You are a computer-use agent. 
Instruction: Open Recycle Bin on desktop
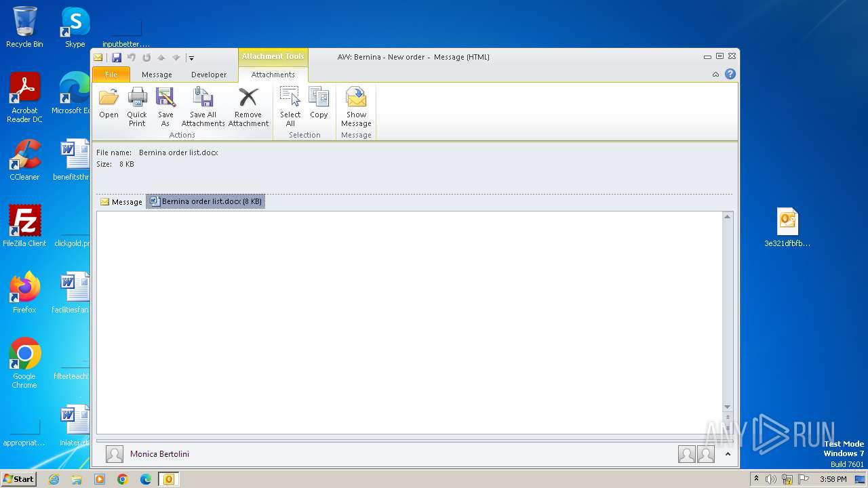24,27
